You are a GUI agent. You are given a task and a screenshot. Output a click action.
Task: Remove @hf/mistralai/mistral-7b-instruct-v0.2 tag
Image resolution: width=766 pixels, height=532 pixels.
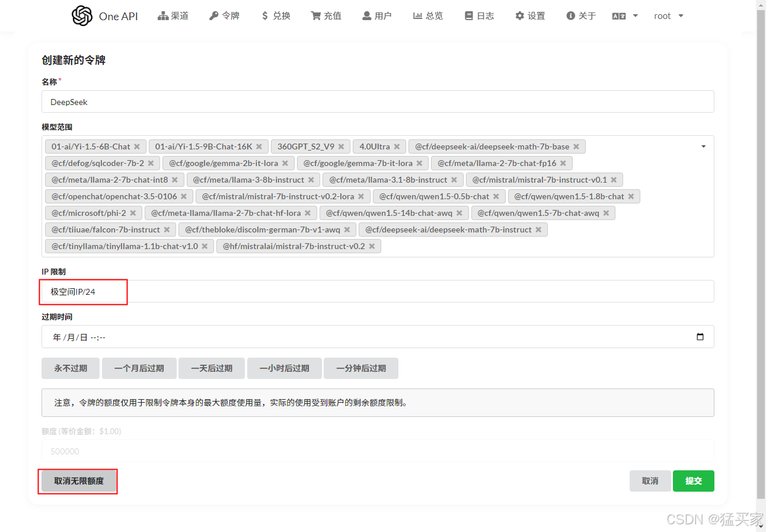tap(372, 246)
